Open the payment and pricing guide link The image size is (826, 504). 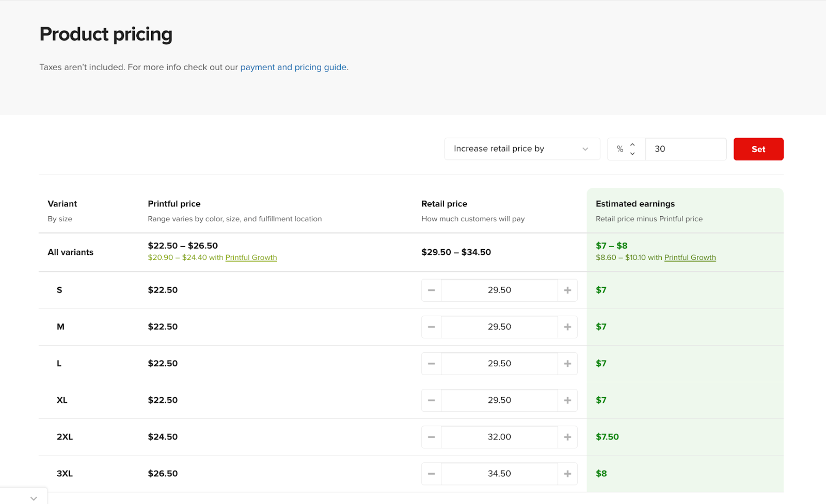293,67
